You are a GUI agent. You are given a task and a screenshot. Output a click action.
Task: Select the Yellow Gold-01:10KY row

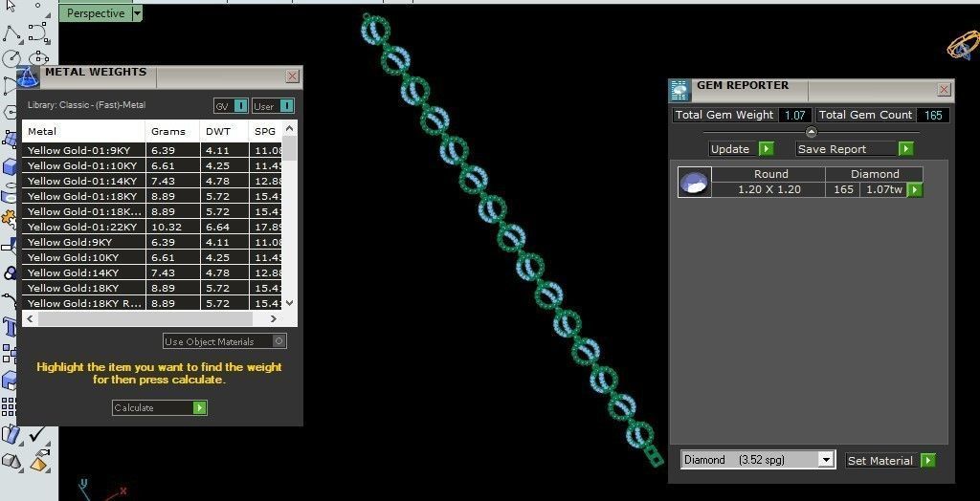coord(152,165)
